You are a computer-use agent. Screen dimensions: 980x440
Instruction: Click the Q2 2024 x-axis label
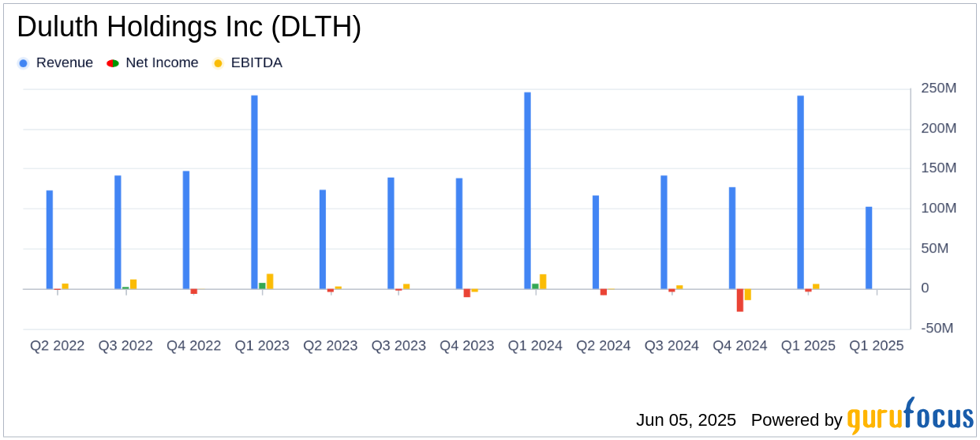tap(604, 346)
